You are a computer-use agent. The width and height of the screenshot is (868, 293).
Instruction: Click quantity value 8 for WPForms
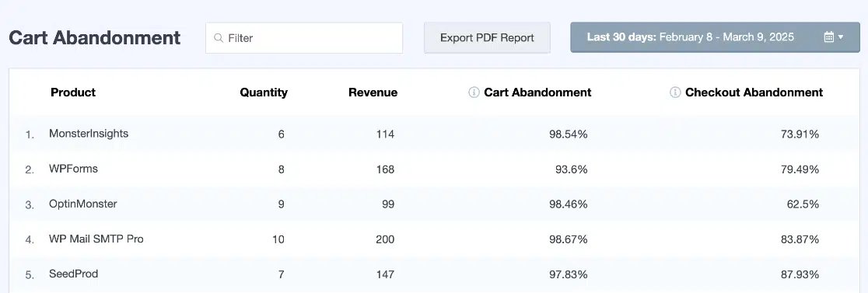(x=282, y=169)
